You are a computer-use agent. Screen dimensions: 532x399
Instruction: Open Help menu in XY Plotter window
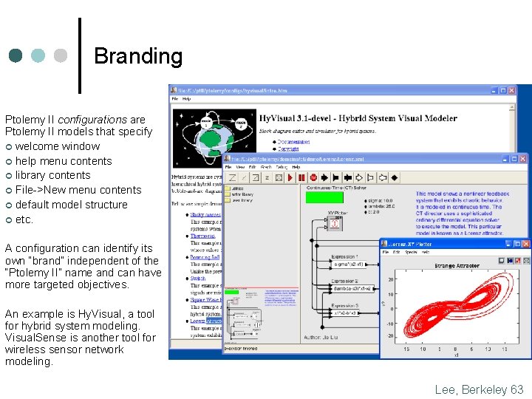pos(426,252)
